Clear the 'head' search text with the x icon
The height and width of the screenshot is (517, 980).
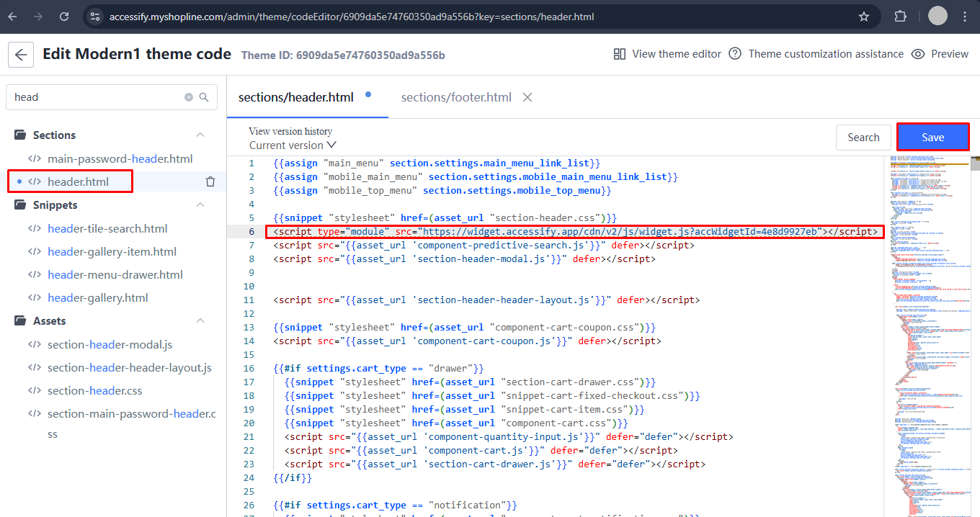tap(188, 96)
